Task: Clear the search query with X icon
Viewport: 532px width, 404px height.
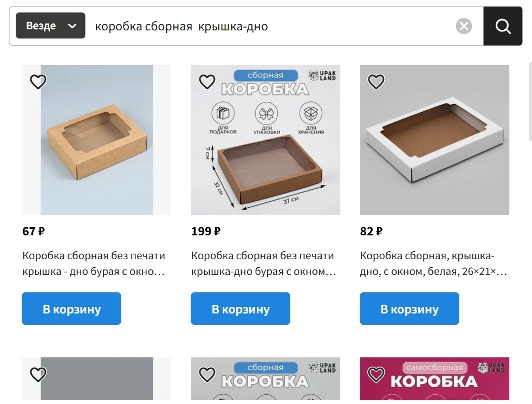Action: [x=464, y=26]
